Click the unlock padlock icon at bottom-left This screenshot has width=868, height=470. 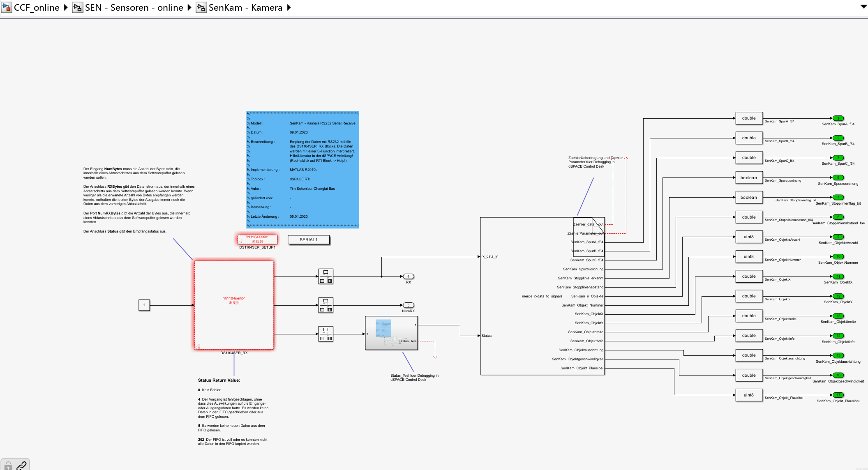[x=8, y=466]
